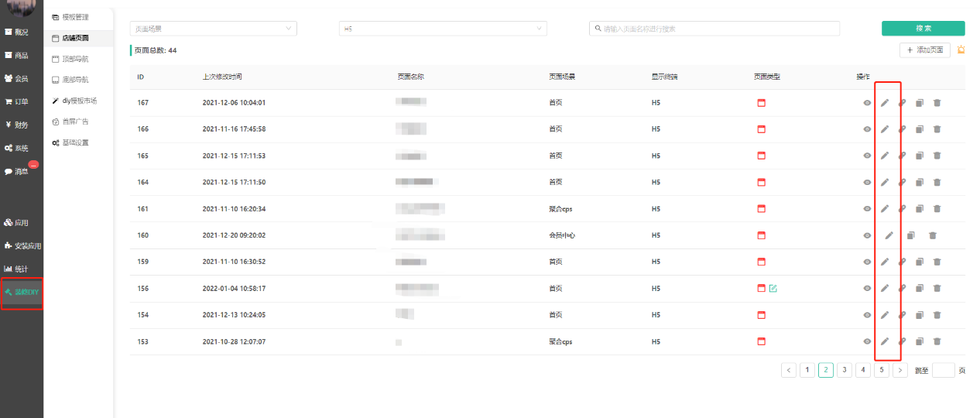Click the edit pencil icon for page 167

point(885,103)
